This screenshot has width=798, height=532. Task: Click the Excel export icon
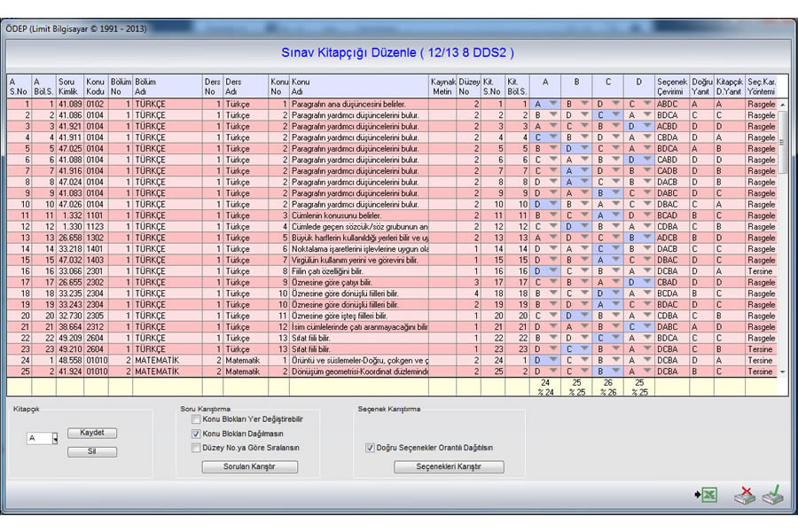[x=707, y=496]
